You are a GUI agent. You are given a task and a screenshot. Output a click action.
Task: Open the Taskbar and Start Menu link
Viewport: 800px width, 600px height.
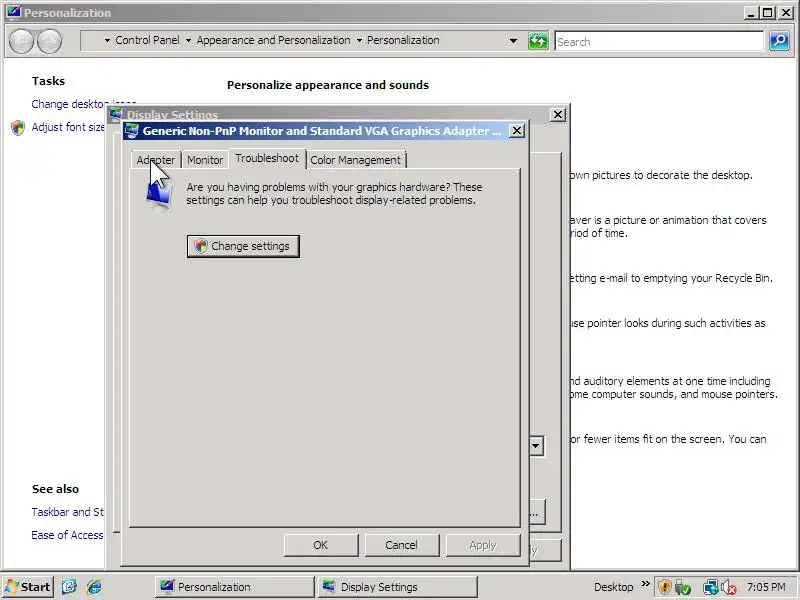pos(67,512)
